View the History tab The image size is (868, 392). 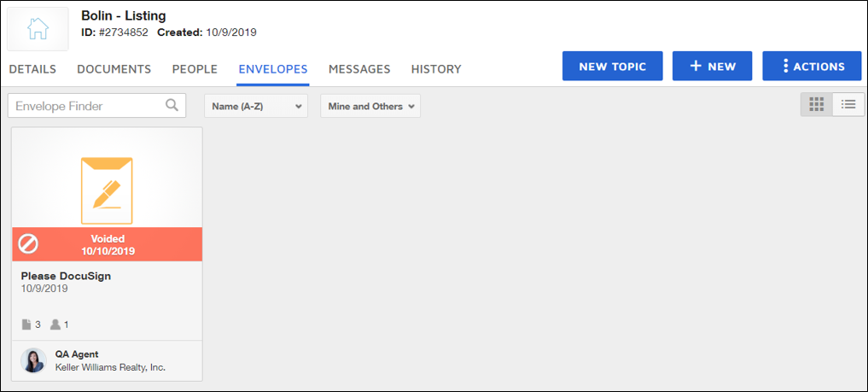[436, 69]
